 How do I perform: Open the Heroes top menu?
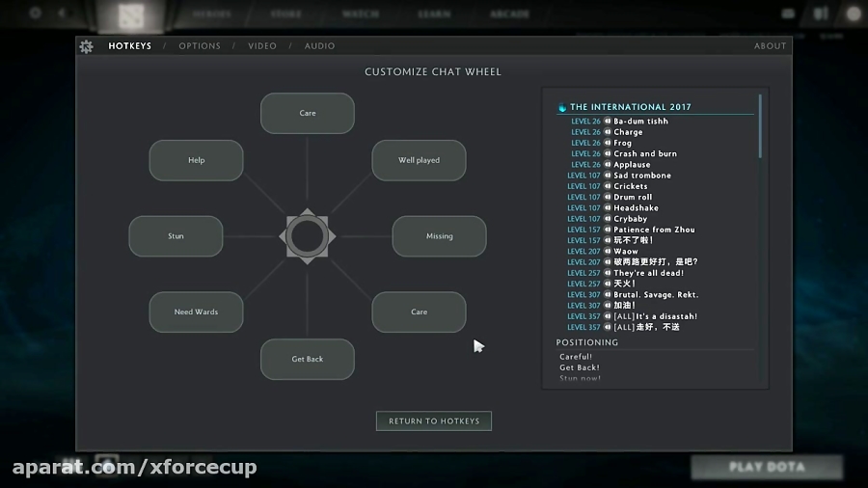(x=211, y=14)
